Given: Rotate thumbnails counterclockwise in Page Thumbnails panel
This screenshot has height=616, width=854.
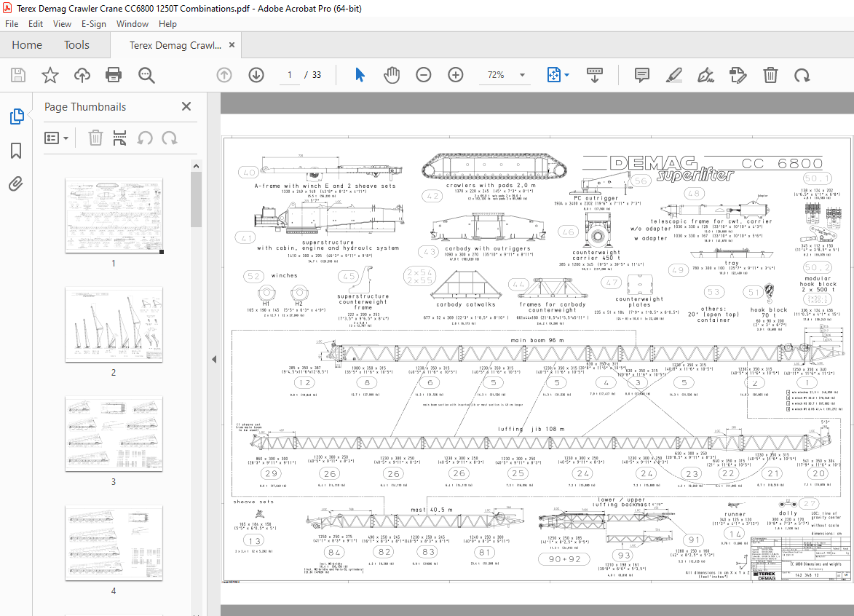Looking at the screenshot, I should [x=145, y=138].
